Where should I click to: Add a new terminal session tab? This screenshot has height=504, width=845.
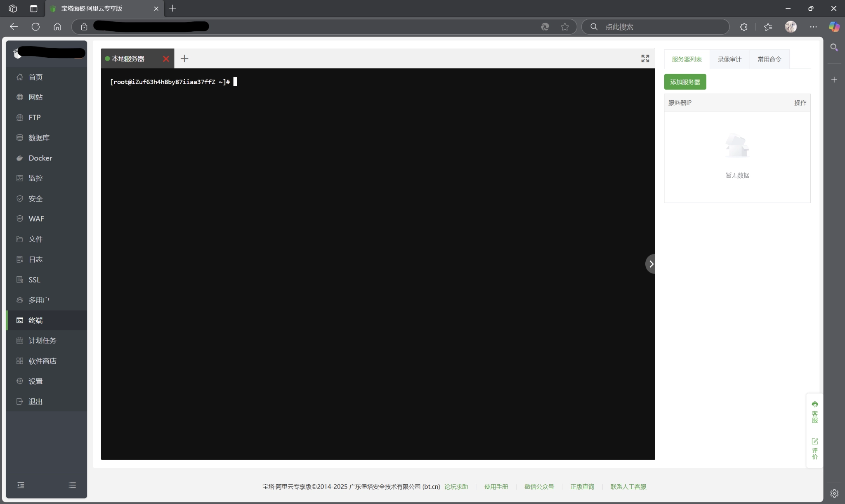click(184, 59)
